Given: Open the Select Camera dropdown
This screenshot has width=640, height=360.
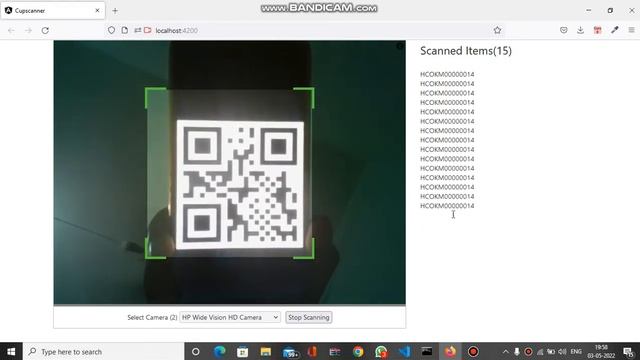Looking at the screenshot, I should click(230, 317).
